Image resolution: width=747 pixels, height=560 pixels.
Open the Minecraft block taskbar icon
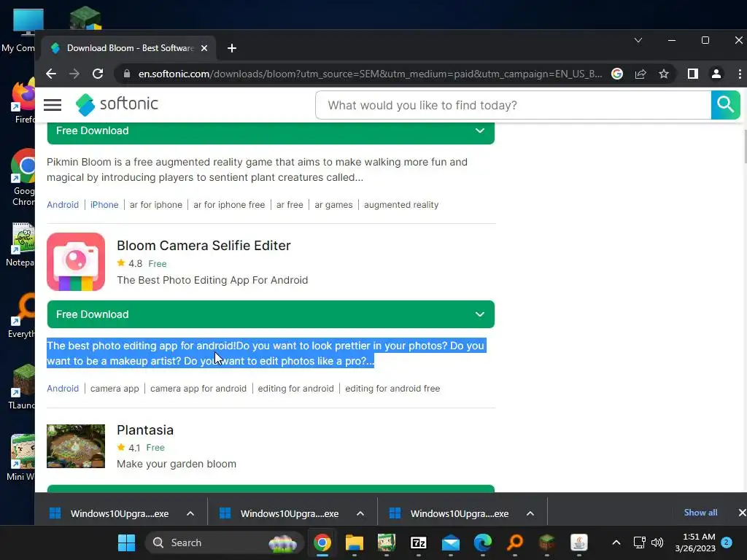coord(547,542)
